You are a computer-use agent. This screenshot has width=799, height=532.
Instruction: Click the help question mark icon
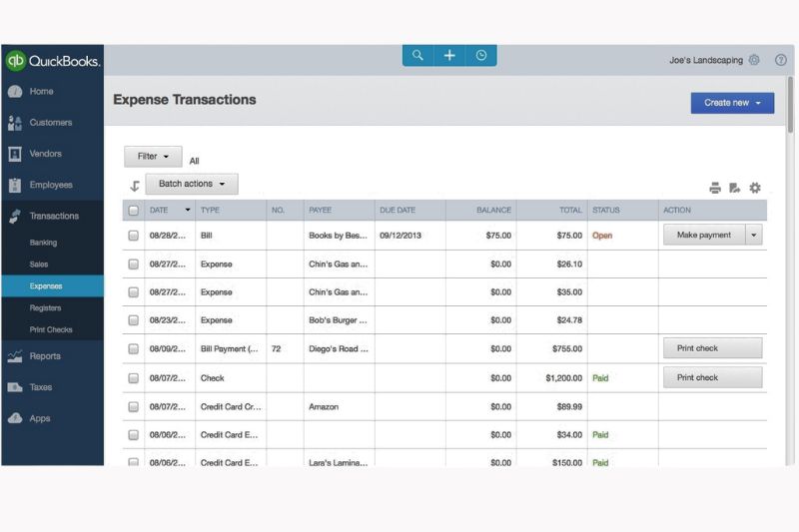pos(781,60)
